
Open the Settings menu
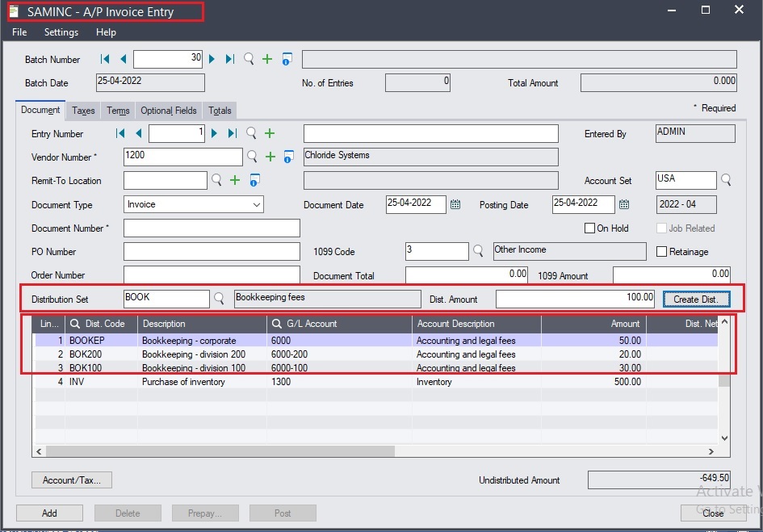pyautogui.click(x=61, y=32)
